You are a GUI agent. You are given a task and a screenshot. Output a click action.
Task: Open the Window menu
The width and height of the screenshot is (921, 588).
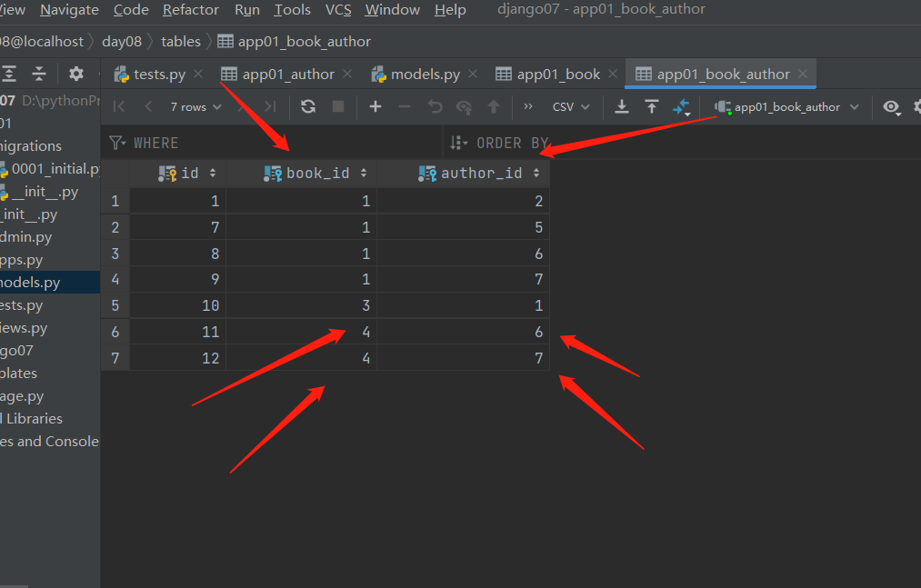click(393, 10)
